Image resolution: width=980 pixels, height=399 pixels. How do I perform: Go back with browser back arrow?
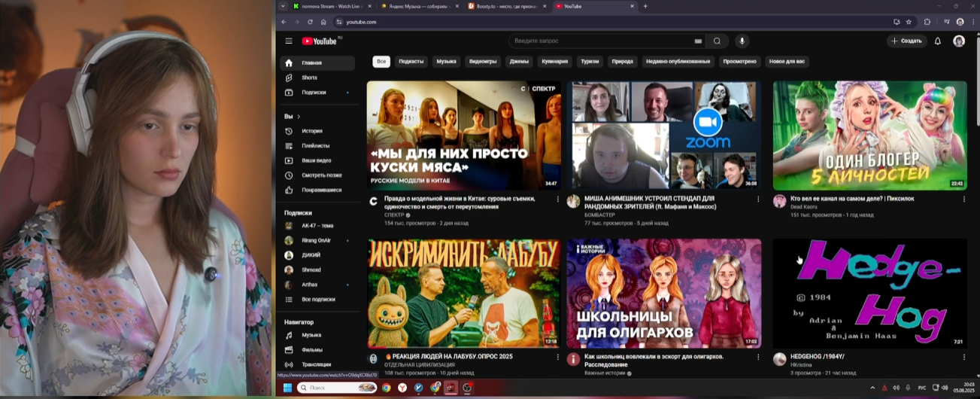point(284,22)
